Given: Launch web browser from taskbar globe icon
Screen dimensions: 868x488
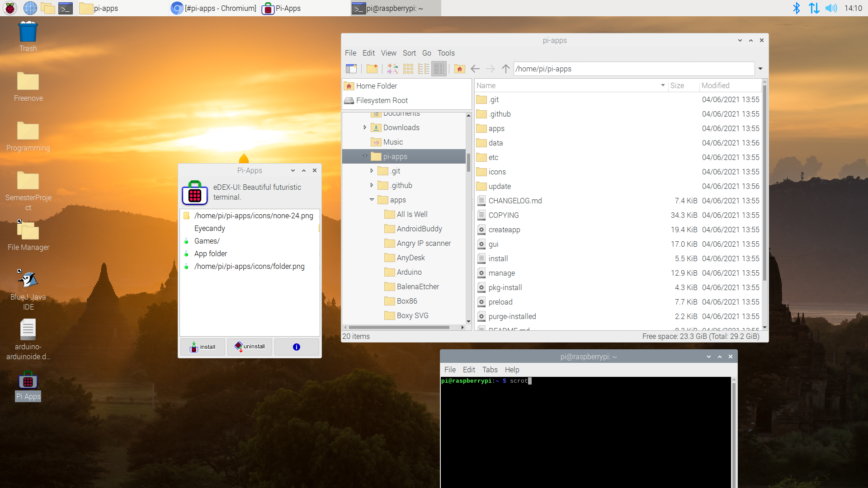Looking at the screenshot, I should tap(30, 8).
